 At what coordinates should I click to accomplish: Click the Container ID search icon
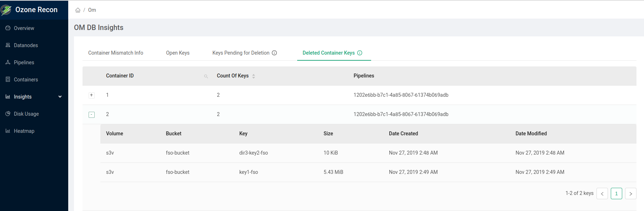click(x=206, y=76)
